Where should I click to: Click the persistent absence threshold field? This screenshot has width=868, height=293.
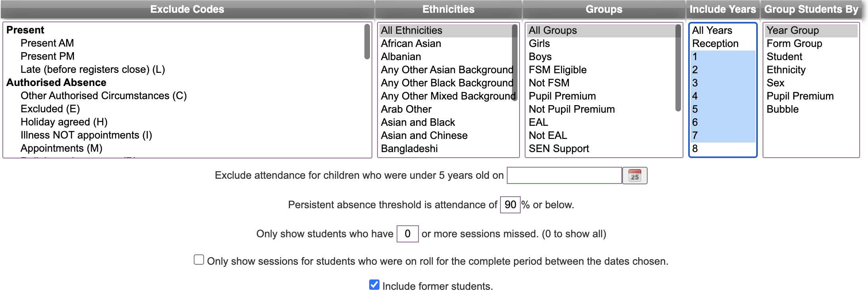coord(510,205)
